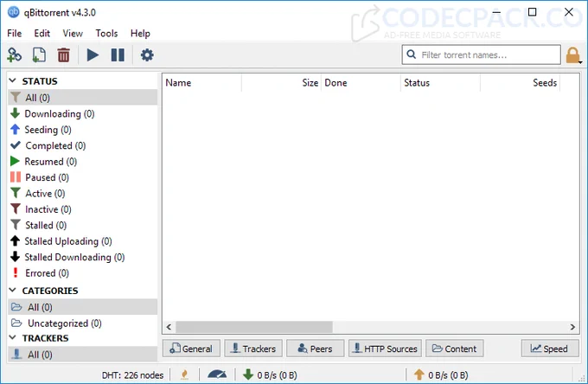Open the Help menu

140,34
